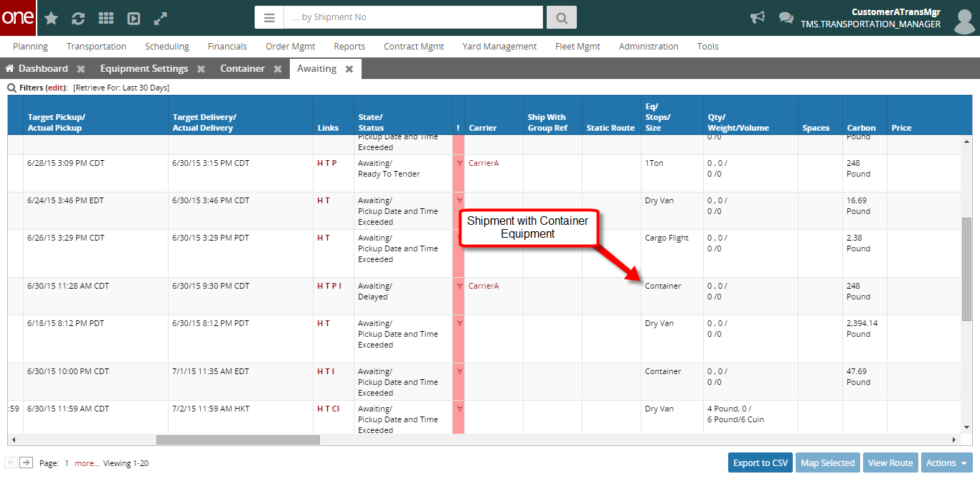980x479 pixels.
Task: Open the Reports menu
Action: (349, 47)
